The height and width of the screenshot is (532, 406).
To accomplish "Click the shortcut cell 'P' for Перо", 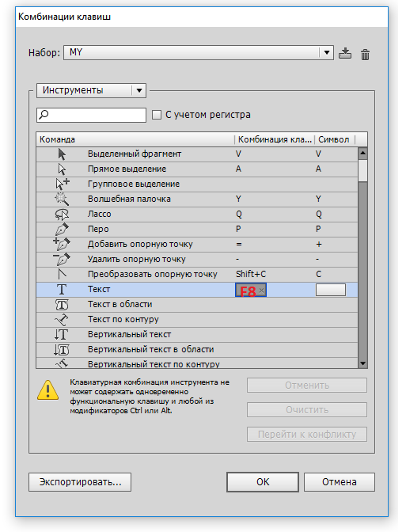I will [238, 229].
